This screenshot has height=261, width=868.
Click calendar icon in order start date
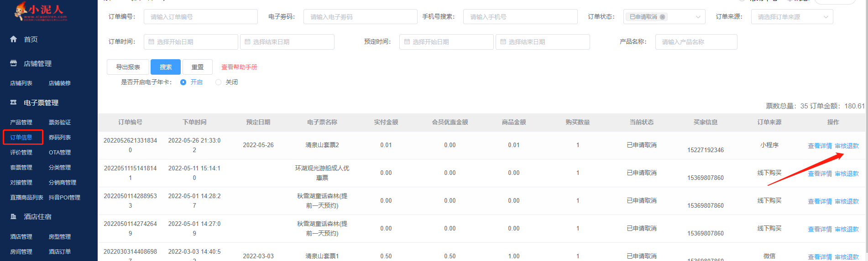151,41
